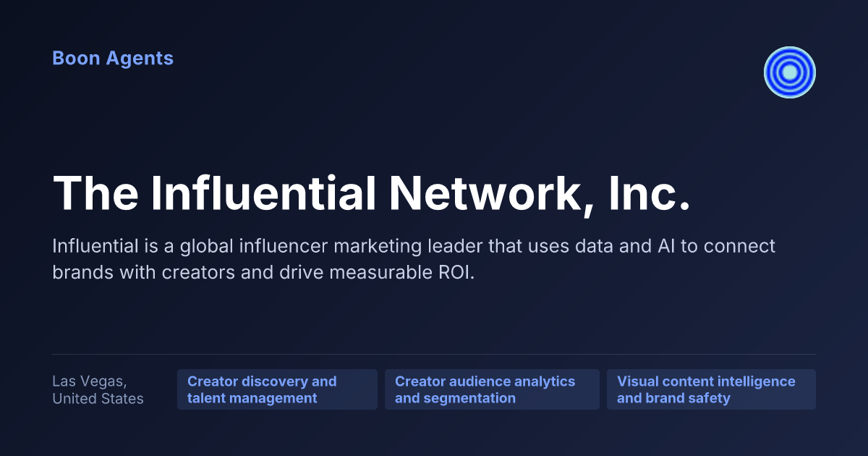Click the concentric circles logo icon

(790, 72)
